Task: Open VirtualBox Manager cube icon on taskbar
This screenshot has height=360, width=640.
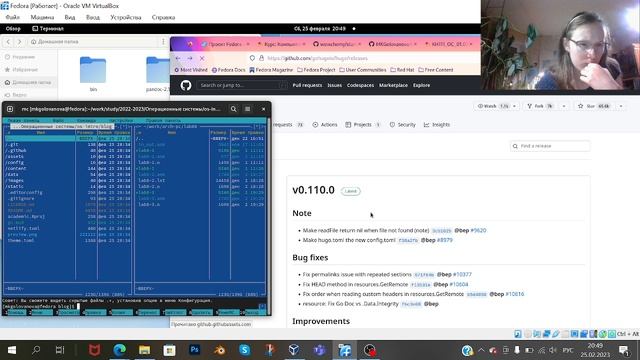Action: point(294,350)
